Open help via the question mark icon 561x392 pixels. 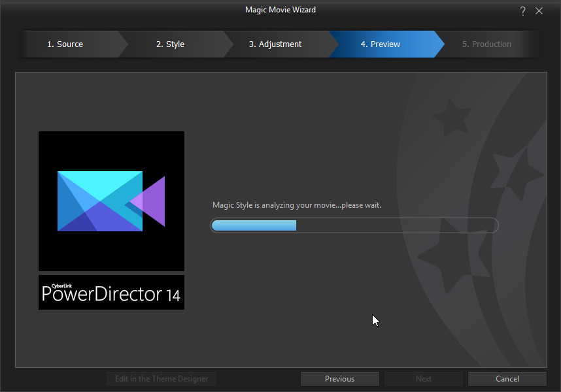pyautogui.click(x=522, y=11)
